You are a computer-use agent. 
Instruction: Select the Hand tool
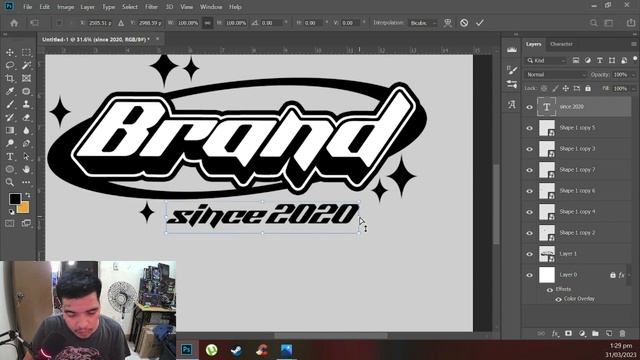pyautogui.click(x=26, y=169)
